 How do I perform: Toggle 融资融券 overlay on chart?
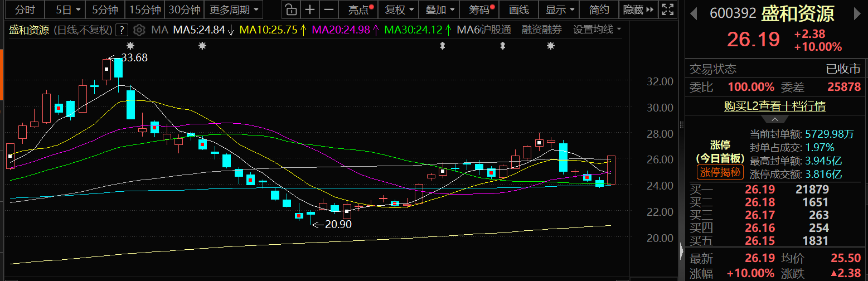pos(542,30)
